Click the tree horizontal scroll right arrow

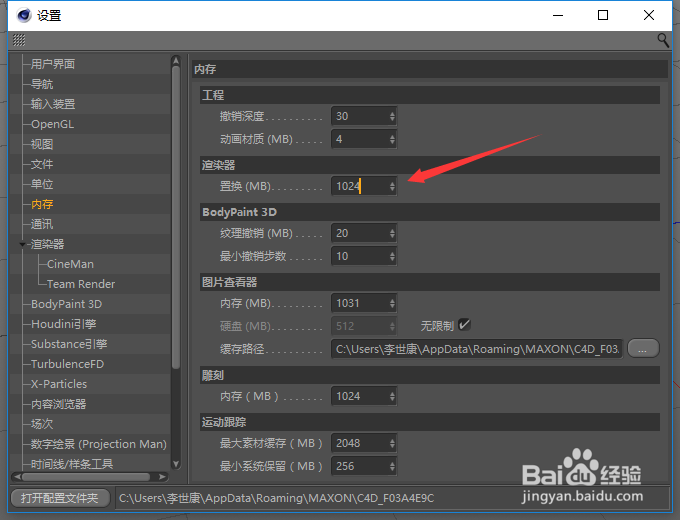(162, 477)
